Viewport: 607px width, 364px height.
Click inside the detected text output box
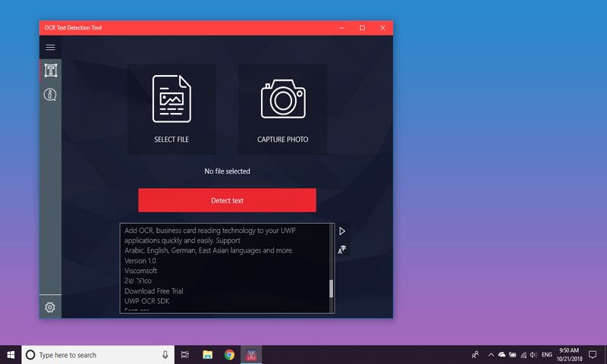227,268
